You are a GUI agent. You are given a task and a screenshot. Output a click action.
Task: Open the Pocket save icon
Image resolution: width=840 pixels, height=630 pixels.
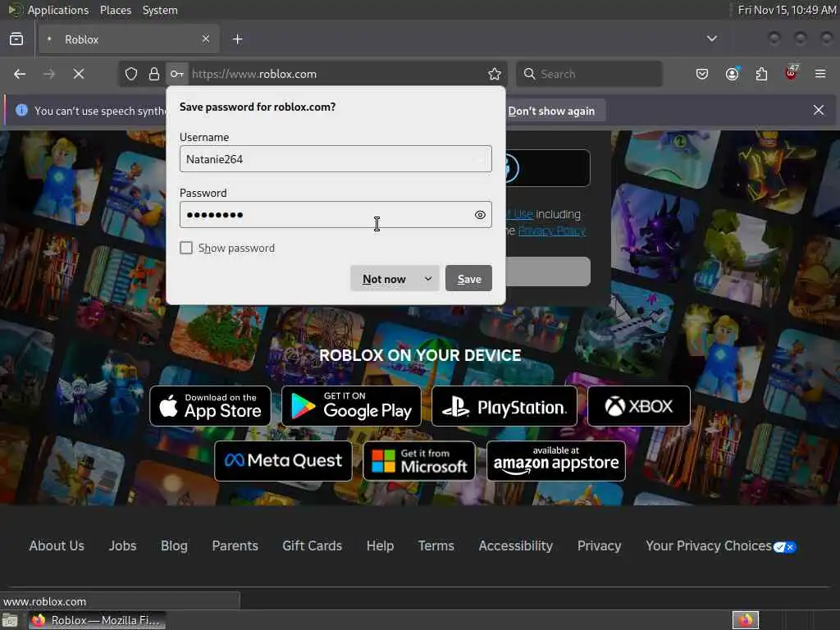pyautogui.click(x=702, y=74)
